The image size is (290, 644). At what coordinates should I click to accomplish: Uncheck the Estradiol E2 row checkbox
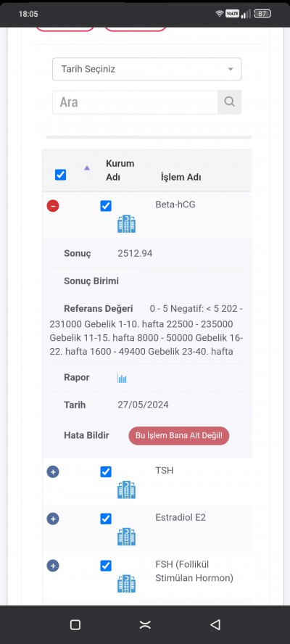(106, 519)
